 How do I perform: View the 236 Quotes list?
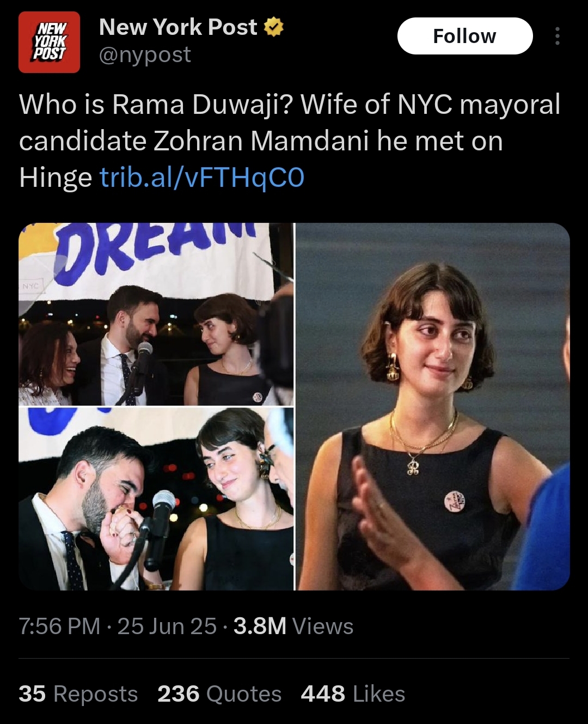click(x=219, y=694)
